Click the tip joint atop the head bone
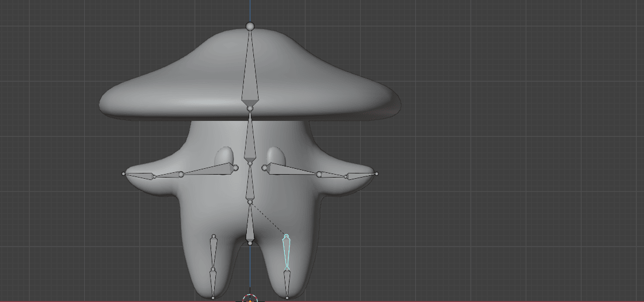This screenshot has height=302, width=644. (250, 26)
